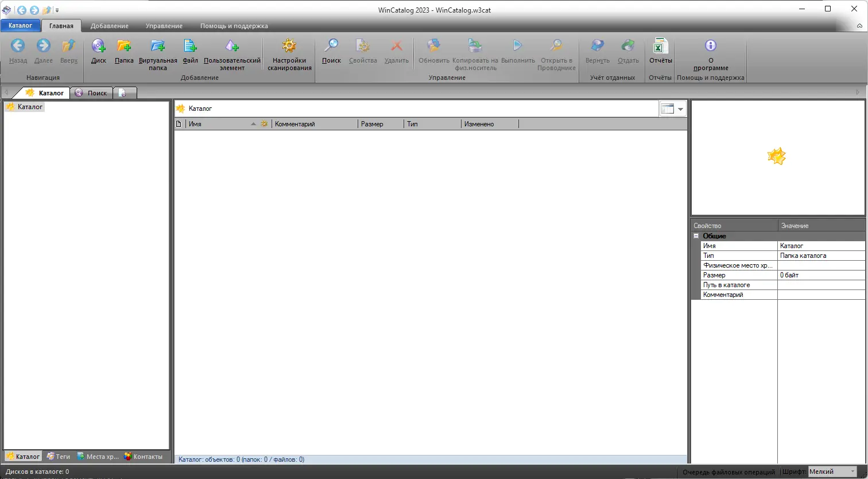Open the Шрифт size dropdown showing Мелкий
This screenshot has width=868, height=479.
832,472
